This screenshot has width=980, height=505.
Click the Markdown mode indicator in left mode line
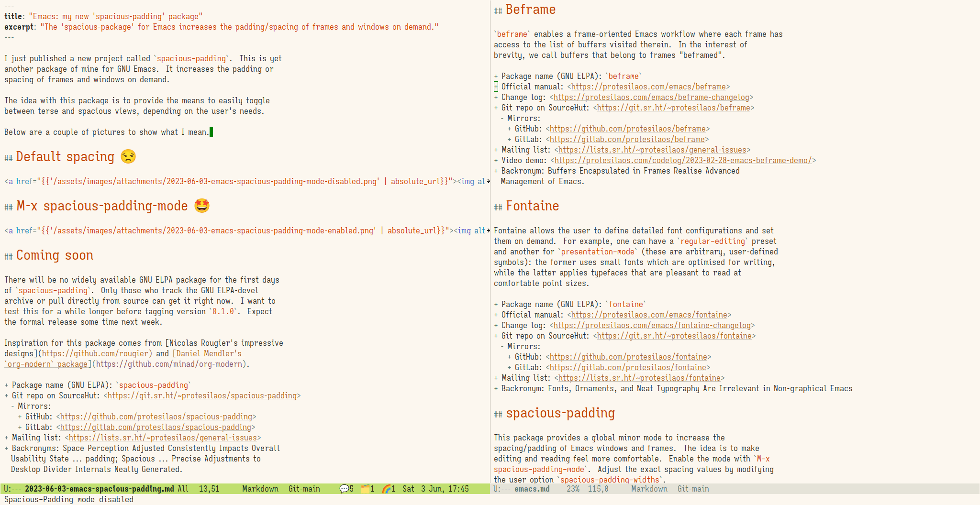click(260, 489)
